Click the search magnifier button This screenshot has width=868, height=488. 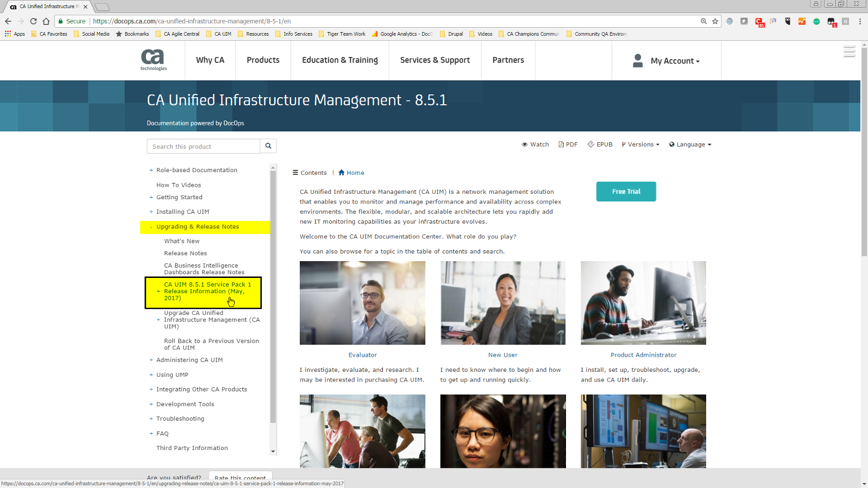point(268,146)
